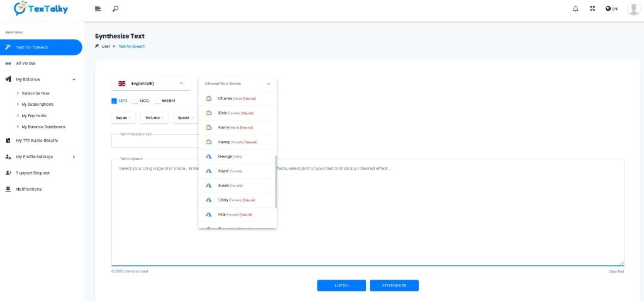Click the My Balance sidebar icon
644x301 pixels.
click(8, 79)
